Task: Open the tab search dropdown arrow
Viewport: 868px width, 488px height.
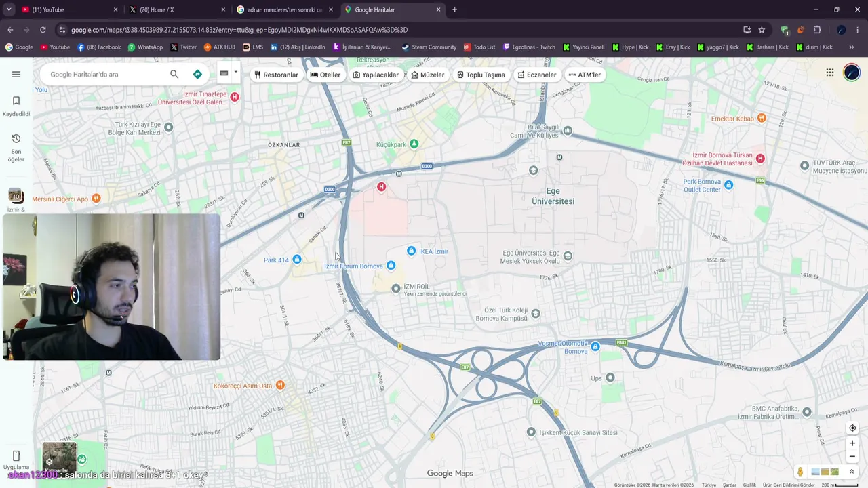Action: pos(9,9)
